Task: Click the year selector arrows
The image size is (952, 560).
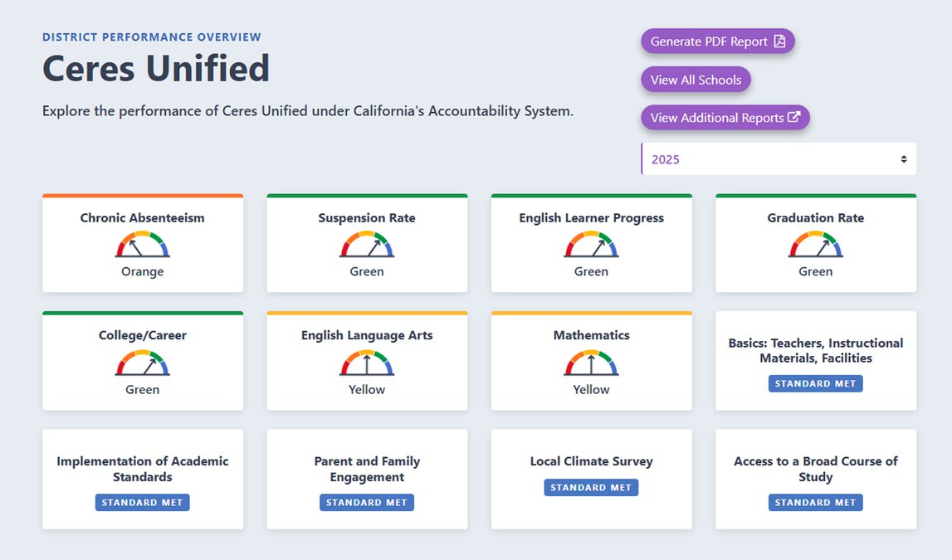Action: pos(904,159)
